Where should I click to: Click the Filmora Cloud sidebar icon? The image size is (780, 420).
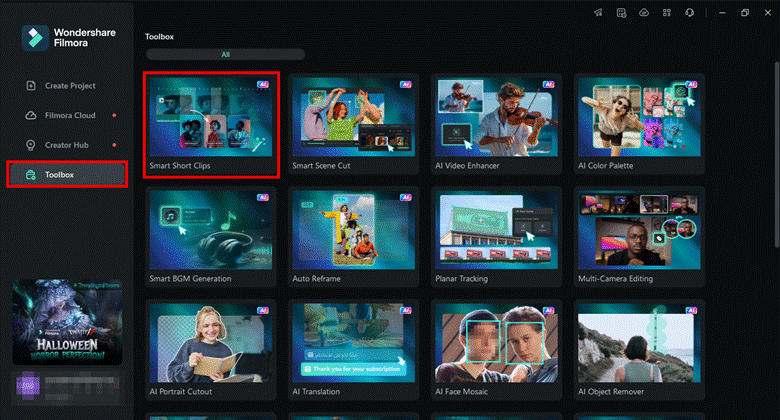[31, 115]
